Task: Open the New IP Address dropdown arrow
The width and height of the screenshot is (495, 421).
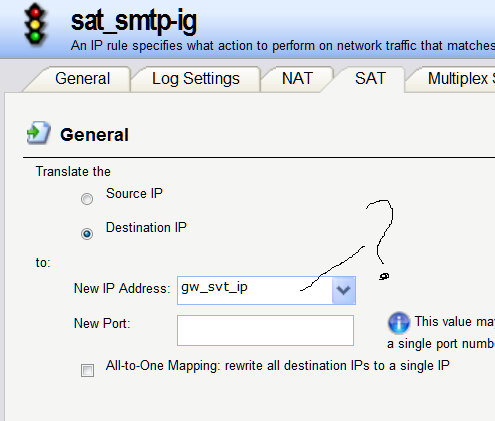Action: tap(344, 290)
